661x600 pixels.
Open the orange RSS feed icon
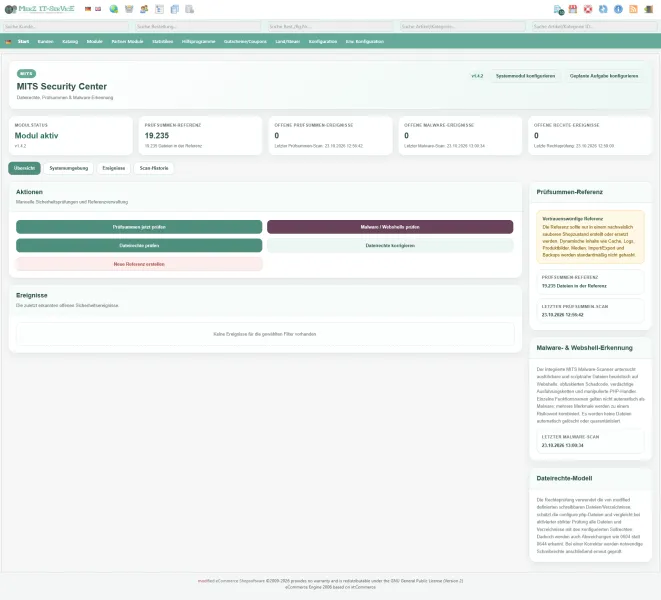click(633, 9)
